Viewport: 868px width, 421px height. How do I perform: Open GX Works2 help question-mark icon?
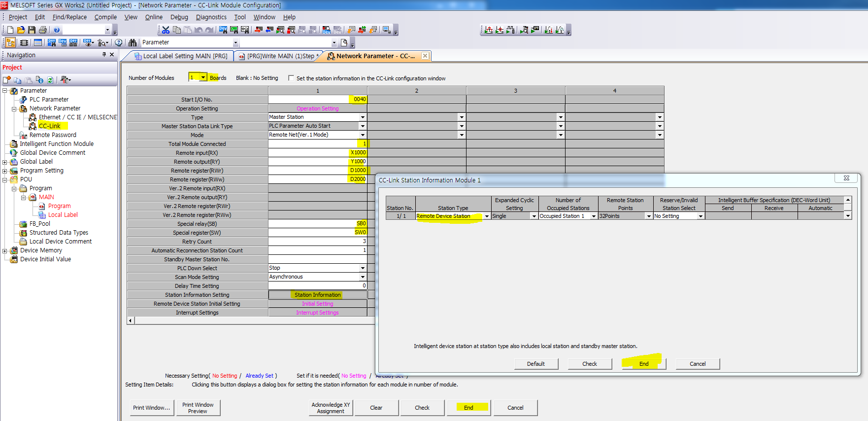57,30
